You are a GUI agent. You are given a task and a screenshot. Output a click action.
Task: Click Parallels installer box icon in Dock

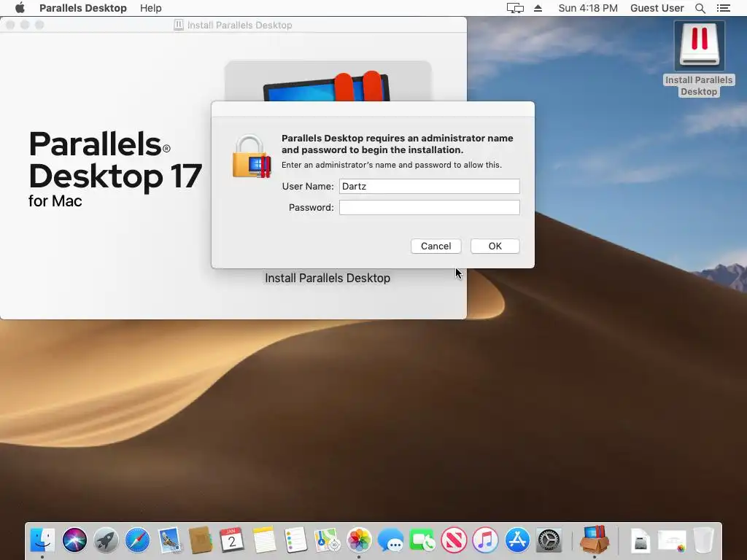(x=594, y=540)
